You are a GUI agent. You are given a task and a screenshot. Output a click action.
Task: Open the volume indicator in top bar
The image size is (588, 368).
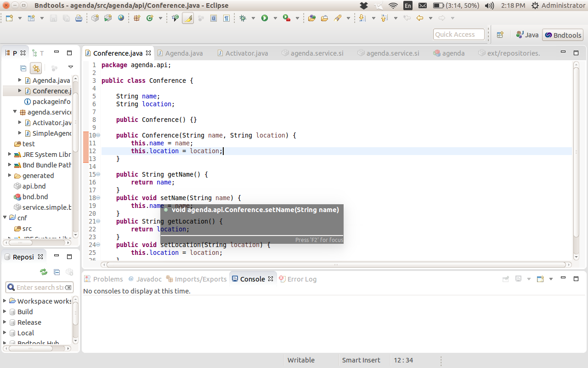(489, 6)
